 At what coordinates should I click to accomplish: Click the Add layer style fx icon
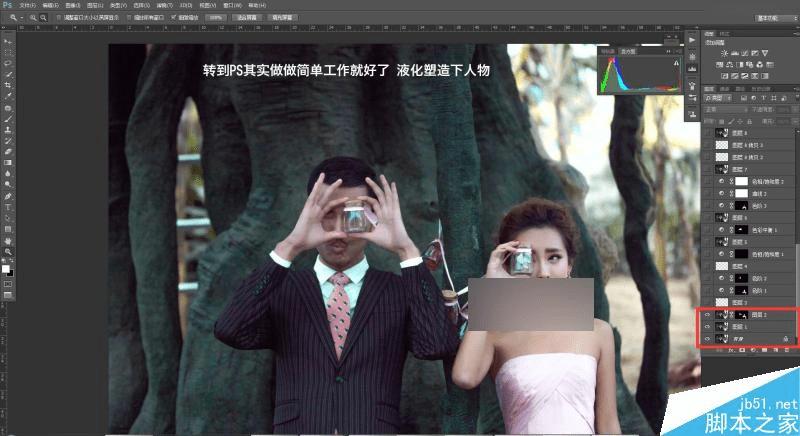[731, 350]
